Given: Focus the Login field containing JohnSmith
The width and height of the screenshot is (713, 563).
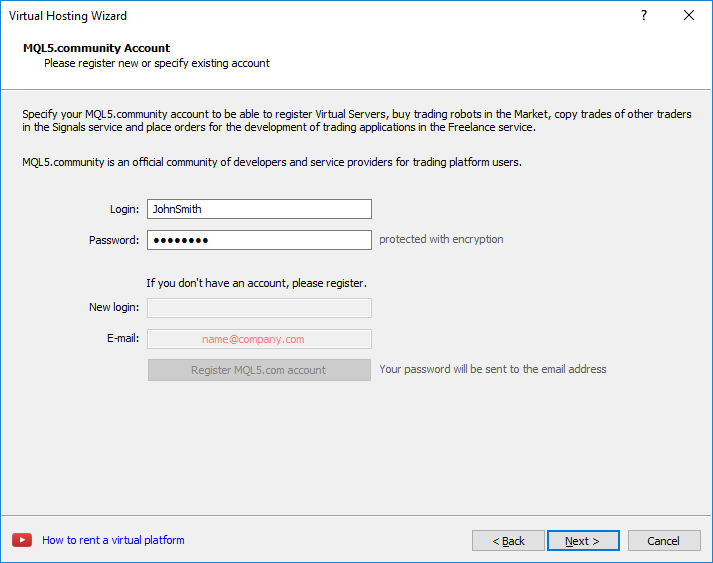Looking at the screenshot, I should point(259,209).
